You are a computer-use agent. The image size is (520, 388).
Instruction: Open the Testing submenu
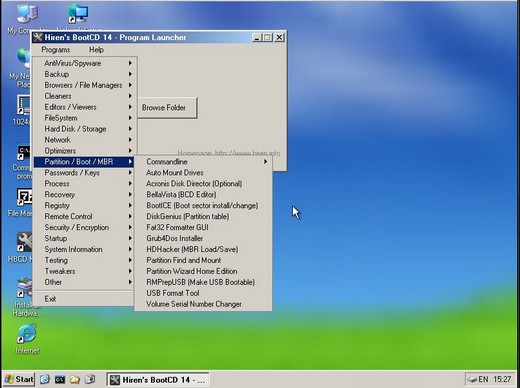tap(84, 261)
